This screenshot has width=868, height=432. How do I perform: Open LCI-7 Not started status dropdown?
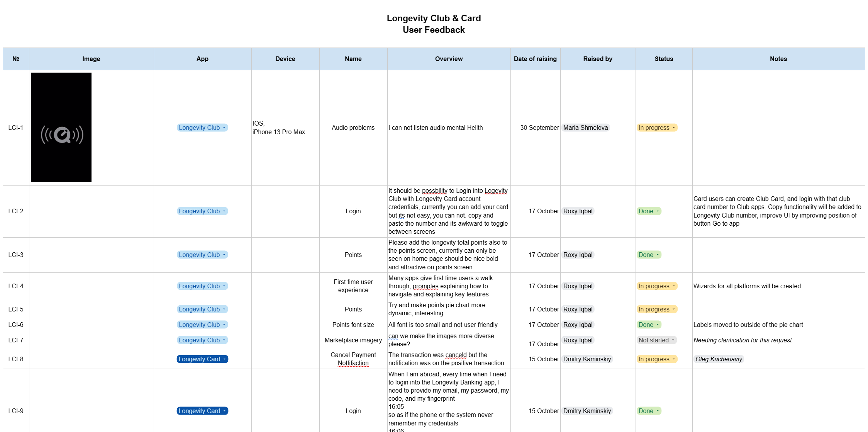tap(673, 340)
